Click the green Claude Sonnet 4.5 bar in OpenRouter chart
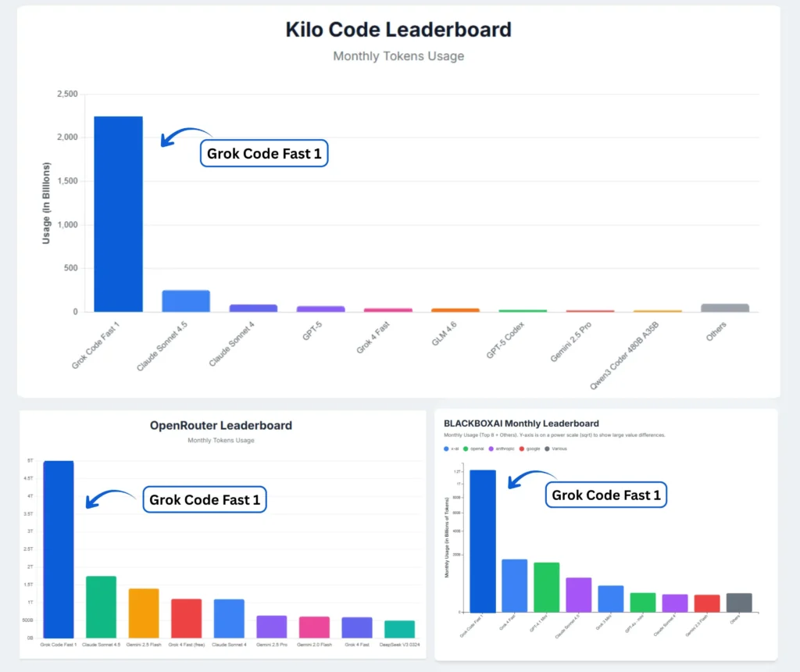The height and width of the screenshot is (672, 800). [x=101, y=606]
